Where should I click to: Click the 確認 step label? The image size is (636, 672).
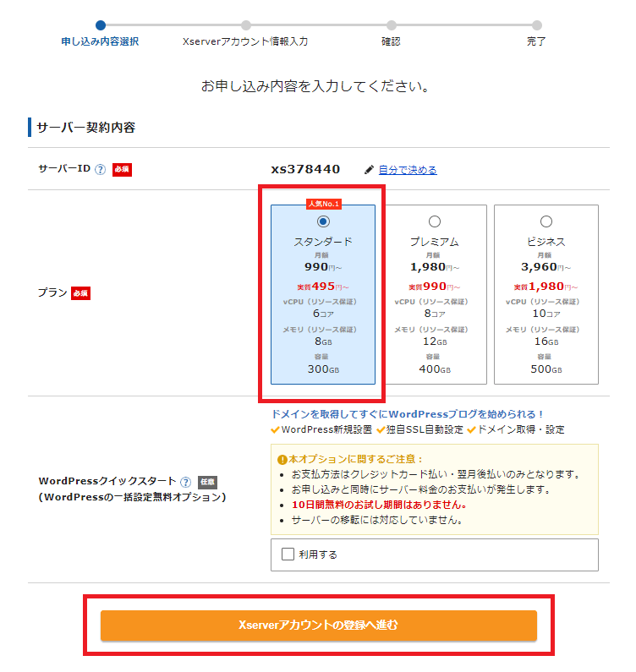(x=391, y=41)
